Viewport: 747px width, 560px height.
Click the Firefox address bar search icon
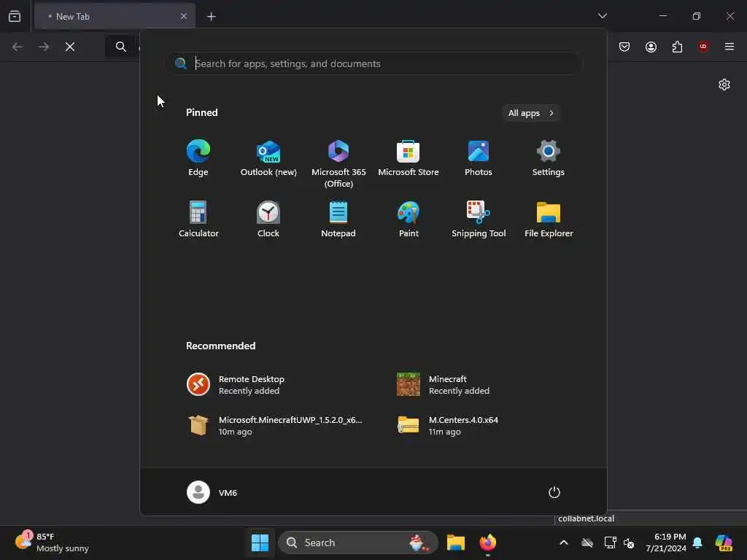click(x=121, y=47)
